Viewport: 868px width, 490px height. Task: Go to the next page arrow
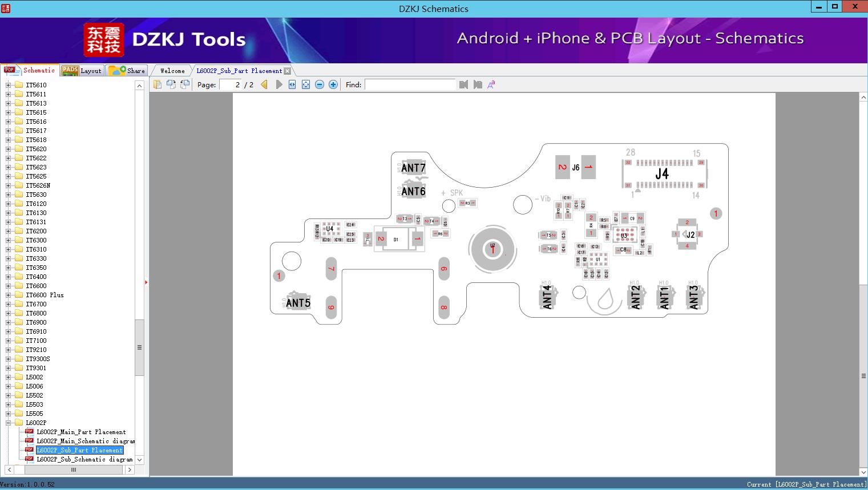[278, 84]
